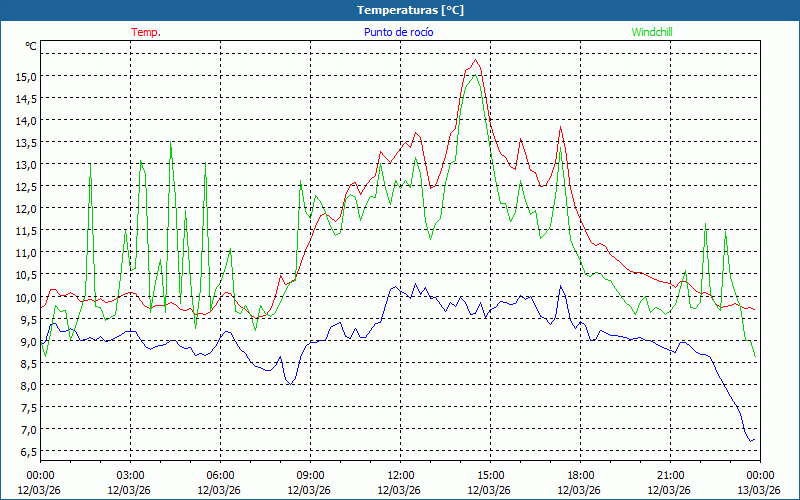Select the blue "Punto de rocío" legend label
Screen dimensions: 800x500
click(x=399, y=32)
